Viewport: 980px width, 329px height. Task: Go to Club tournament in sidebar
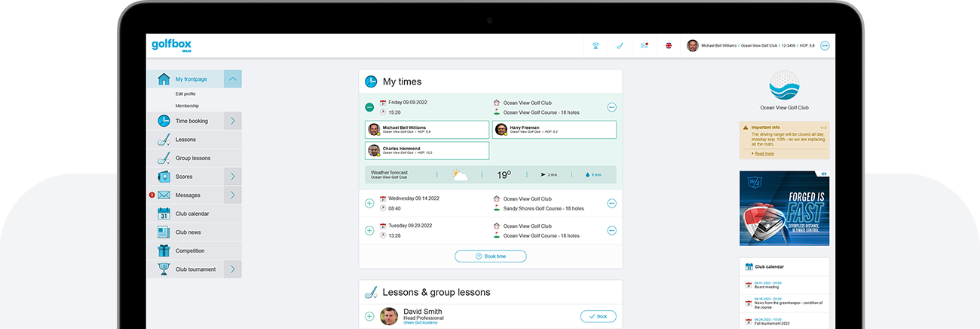click(195, 269)
